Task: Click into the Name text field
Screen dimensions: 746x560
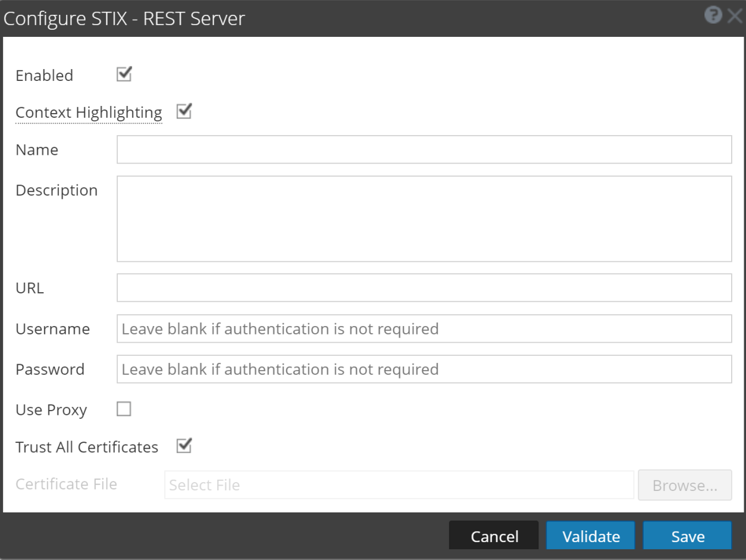Action: pos(424,149)
